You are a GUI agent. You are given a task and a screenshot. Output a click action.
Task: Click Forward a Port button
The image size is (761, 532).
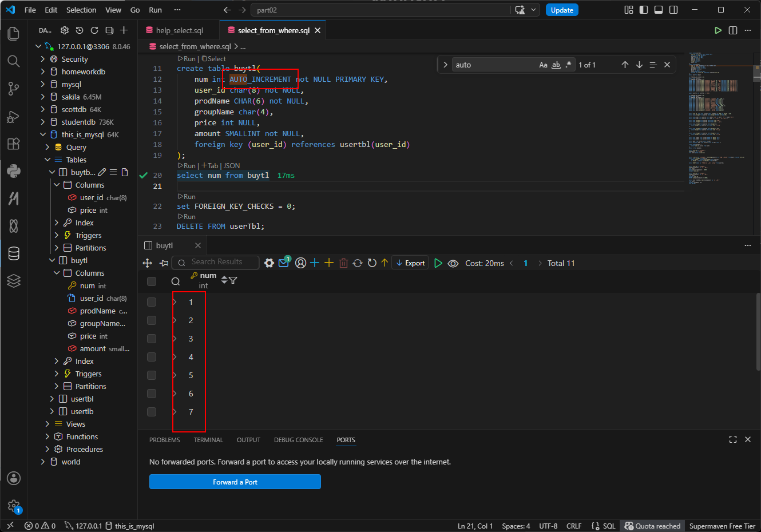tap(235, 482)
